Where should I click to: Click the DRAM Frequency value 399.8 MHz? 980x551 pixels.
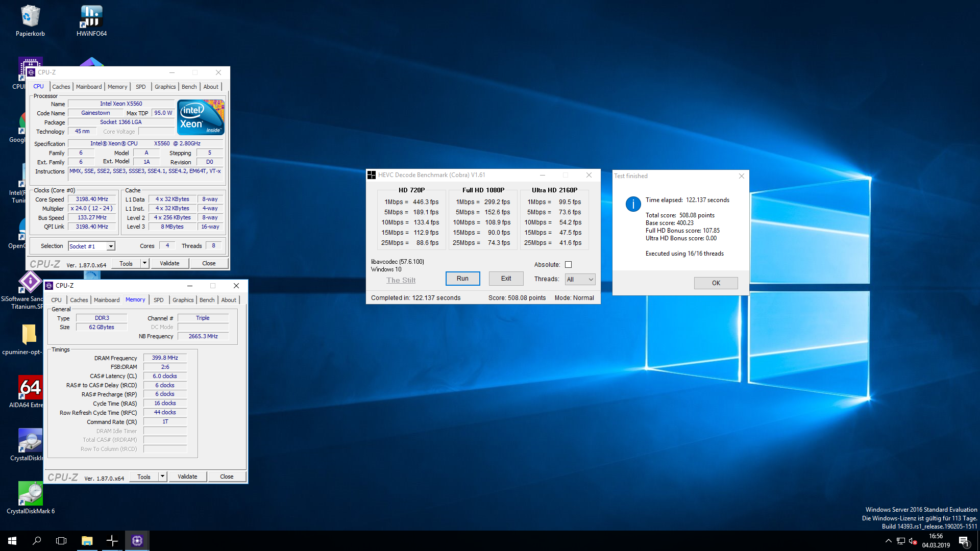coord(165,358)
